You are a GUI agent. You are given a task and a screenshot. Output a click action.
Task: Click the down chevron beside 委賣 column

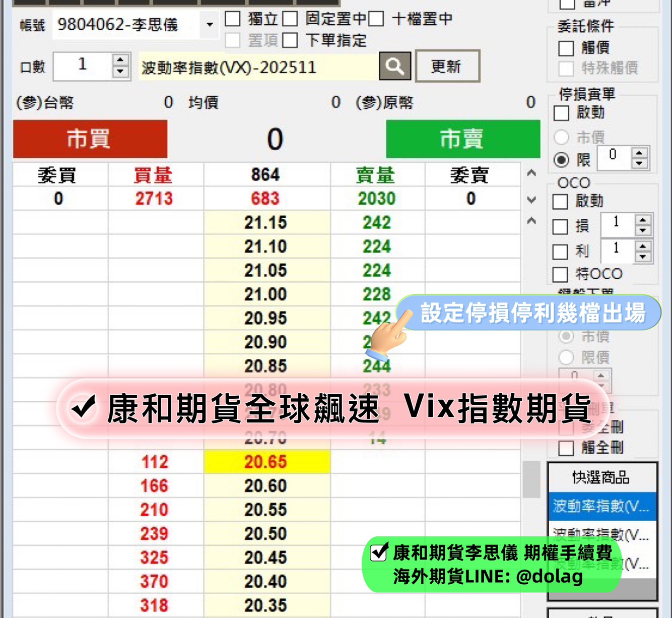(x=531, y=200)
